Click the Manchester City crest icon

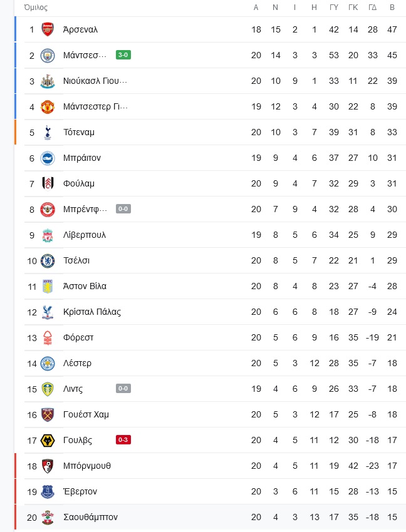point(48,55)
